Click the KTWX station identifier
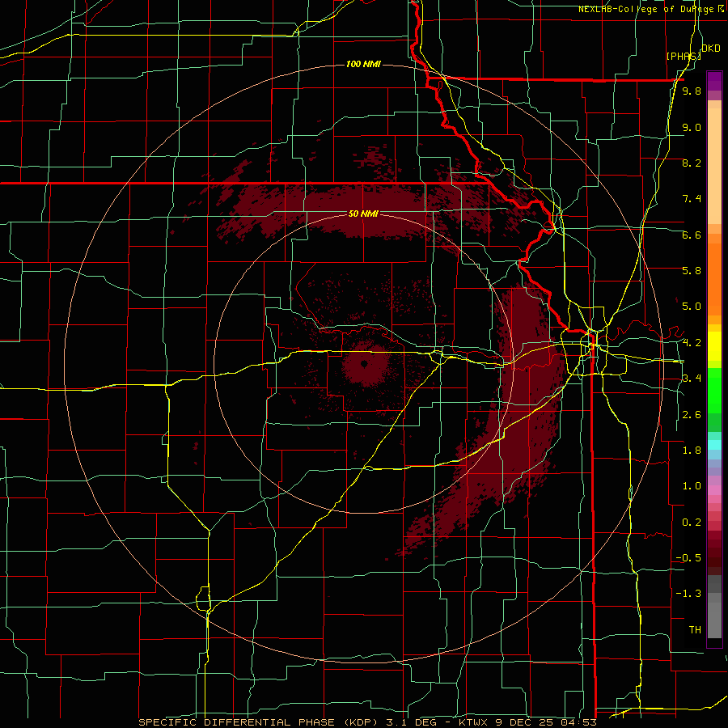The height and width of the screenshot is (728, 728). (475, 722)
